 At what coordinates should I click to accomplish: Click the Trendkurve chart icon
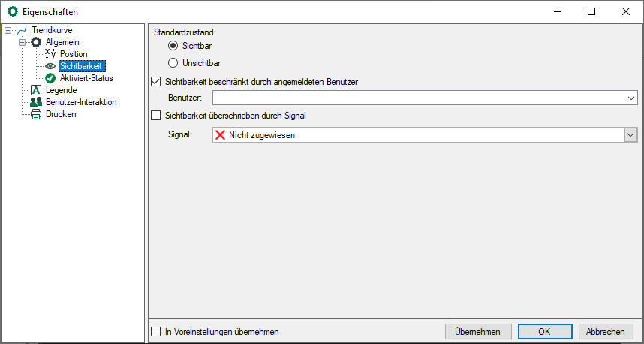tap(22, 30)
